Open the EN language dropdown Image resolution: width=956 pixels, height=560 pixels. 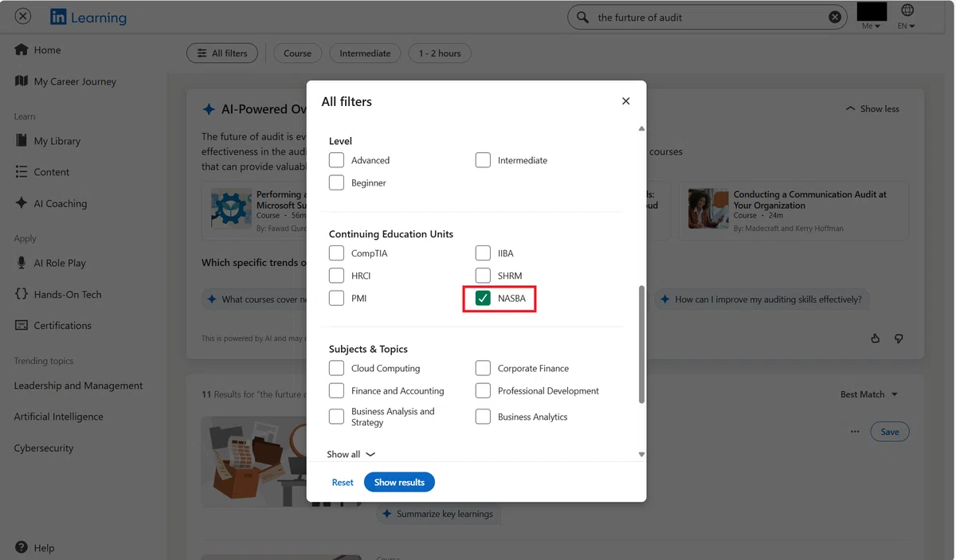[x=907, y=26]
